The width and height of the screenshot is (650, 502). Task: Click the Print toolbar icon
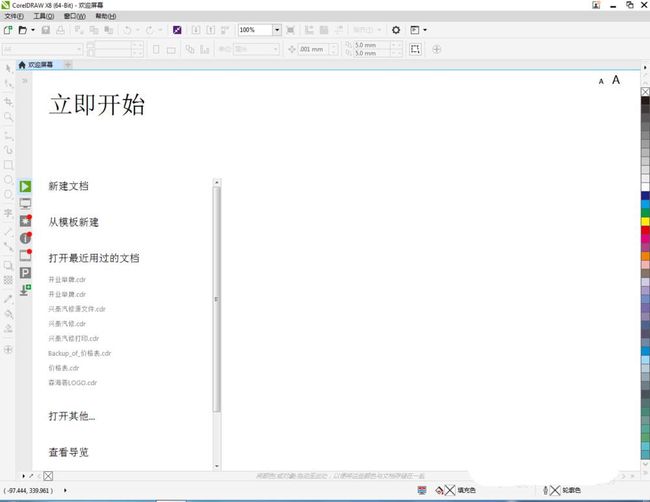pos(61,30)
